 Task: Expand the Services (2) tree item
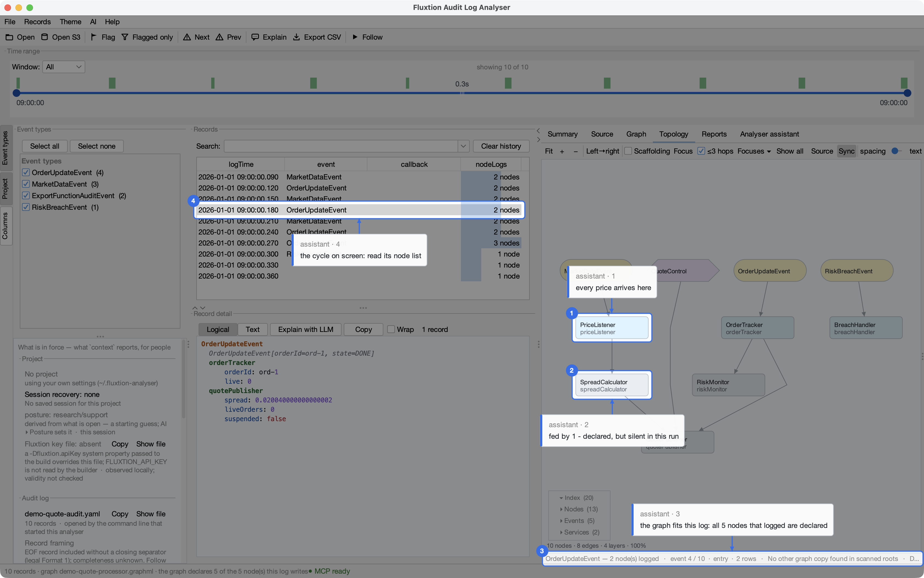[x=561, y=532]
